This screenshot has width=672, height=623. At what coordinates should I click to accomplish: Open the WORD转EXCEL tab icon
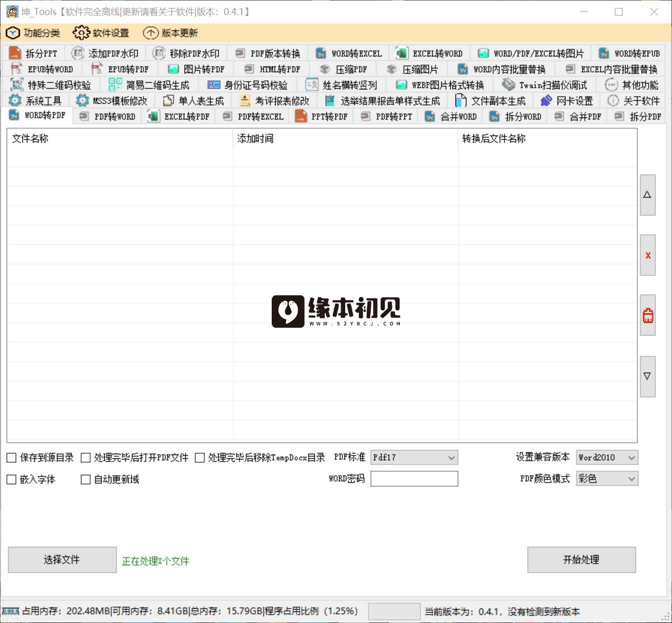pos(321,53)
